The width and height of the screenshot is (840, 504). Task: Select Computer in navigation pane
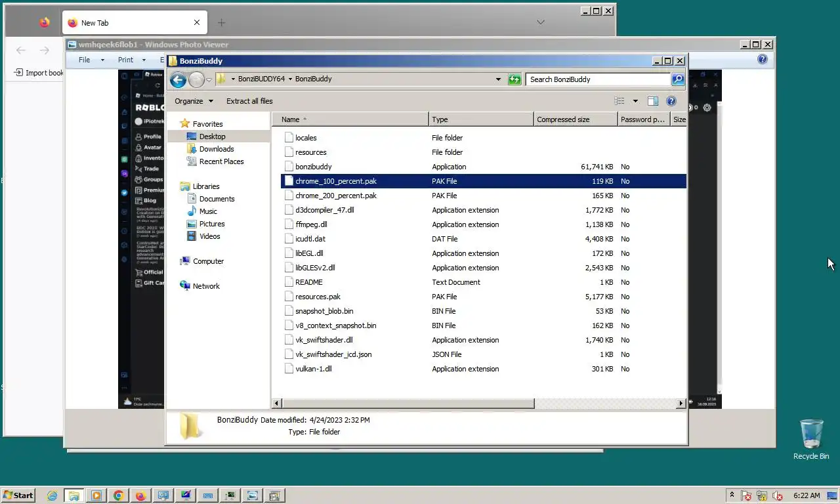pyautogui.click(x=208, y=261)
